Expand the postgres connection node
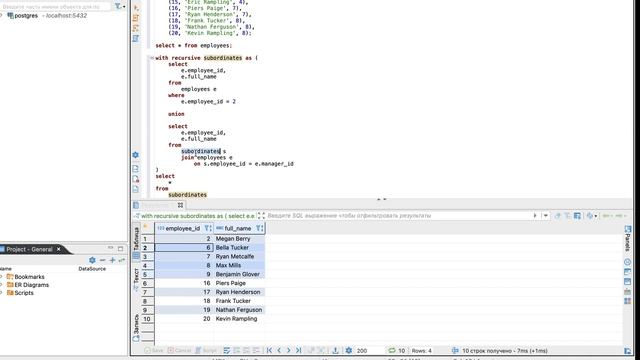640x360 pixels. point(2,16)
